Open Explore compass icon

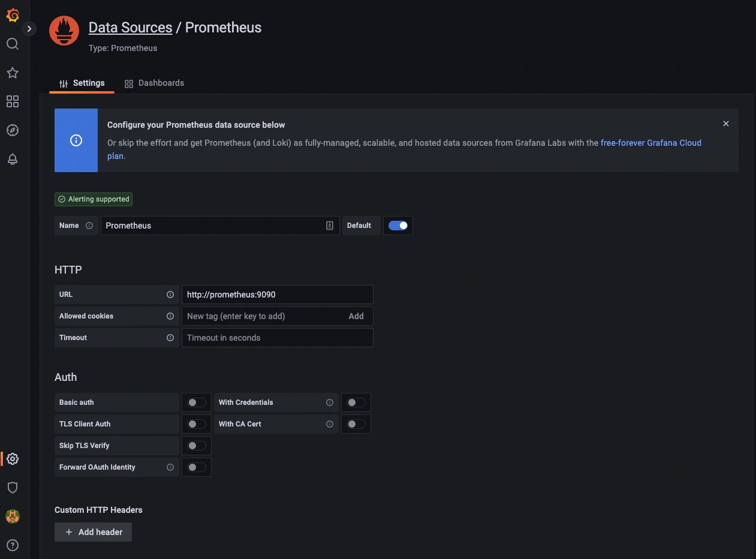click(13, 130)
